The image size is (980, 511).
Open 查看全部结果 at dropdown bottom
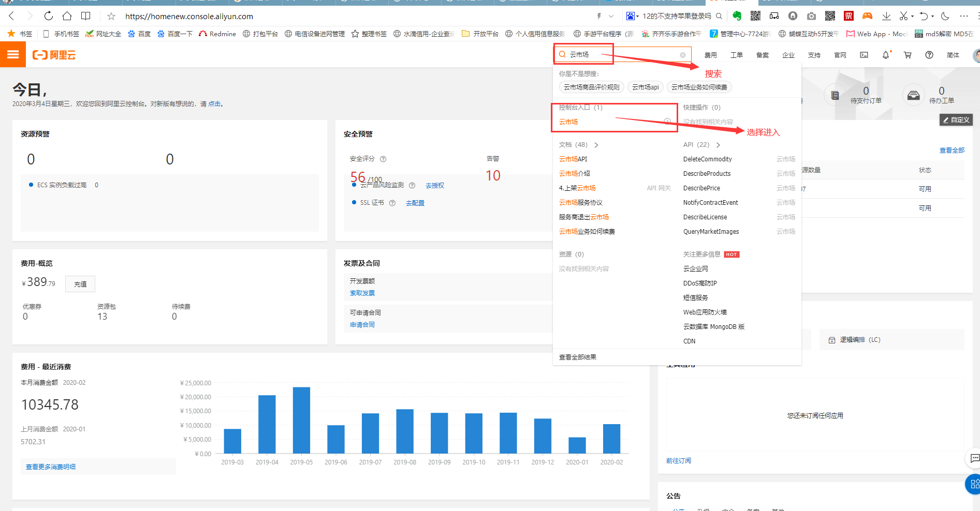pyautogui.click(x=578, y=357)
